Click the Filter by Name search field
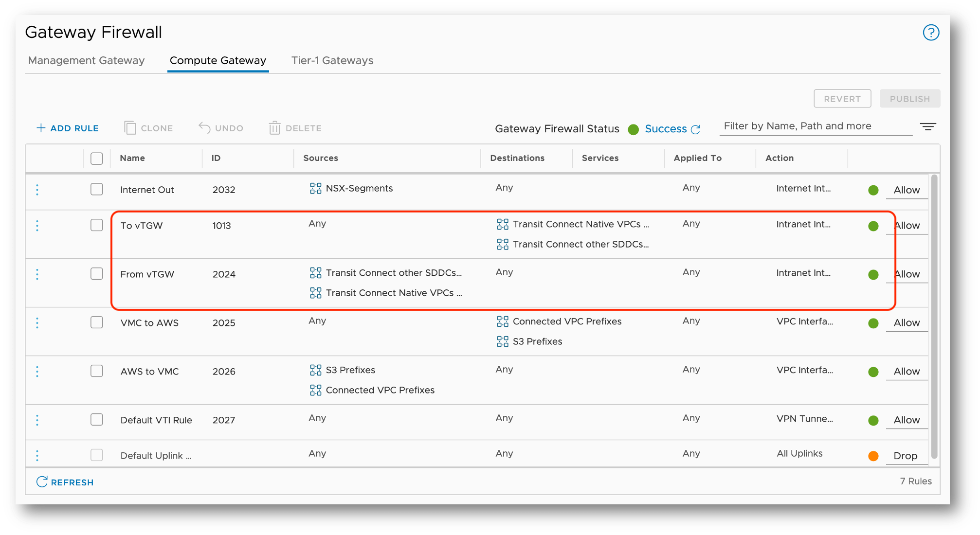 tap(815, 126)
